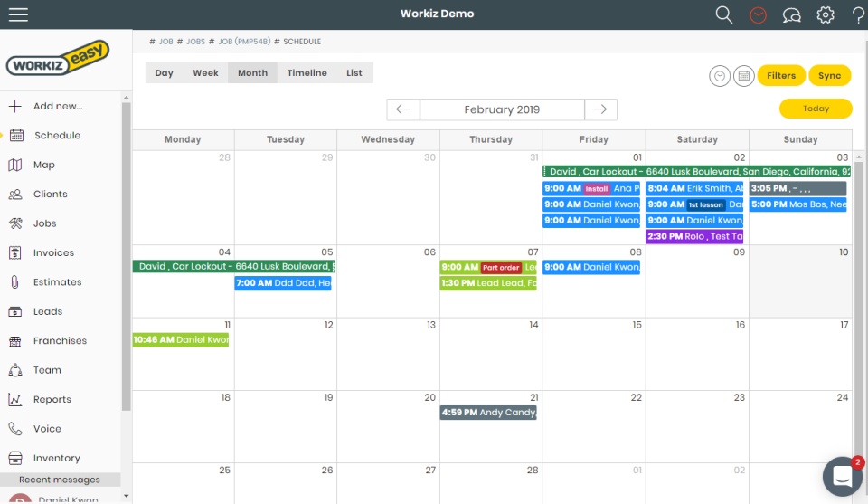This screenshot has height=504, width=868.
Task: Click the Add new plus icon
Action: pos(15,106)
